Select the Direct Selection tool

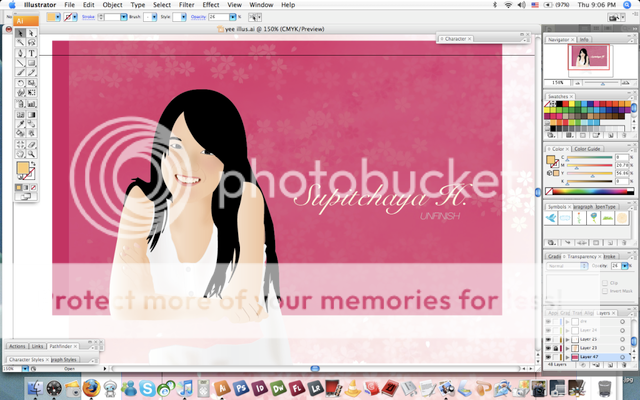pos(31,33)
